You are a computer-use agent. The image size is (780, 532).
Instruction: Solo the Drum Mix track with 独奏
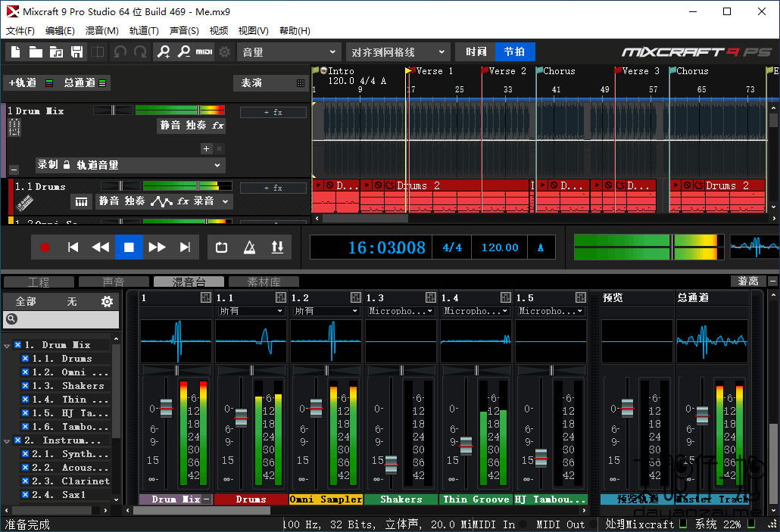[x=196, y=126]
